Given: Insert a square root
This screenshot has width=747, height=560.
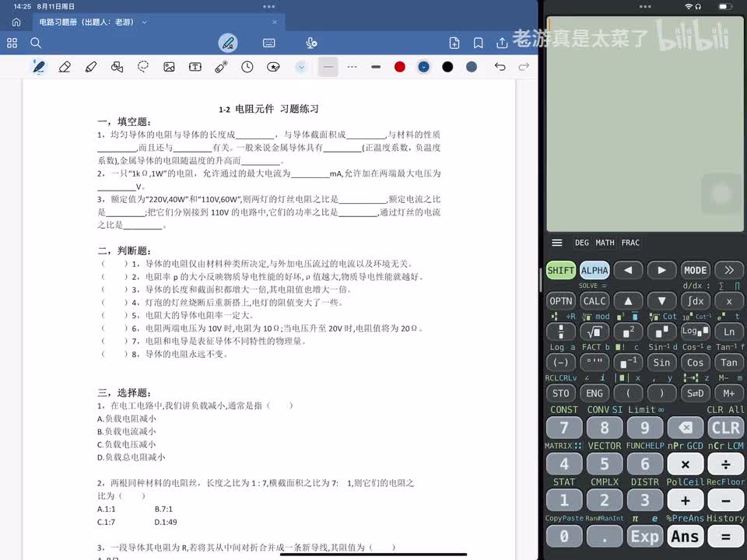Looking at the screenshot, I should [x=594, y=332].
